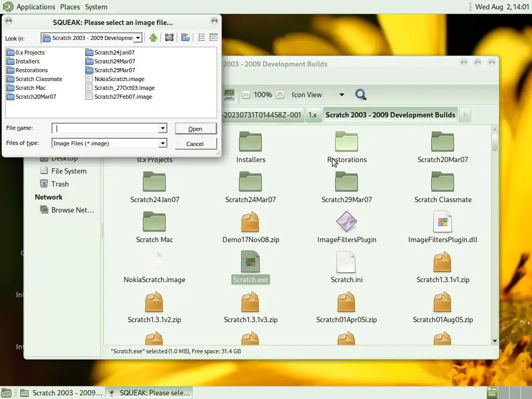The height and width of the screenshot is (399, 532).
Task: Click the Scratch 2003 - 2009 Development Builds path button
Action: coord(390,115)
